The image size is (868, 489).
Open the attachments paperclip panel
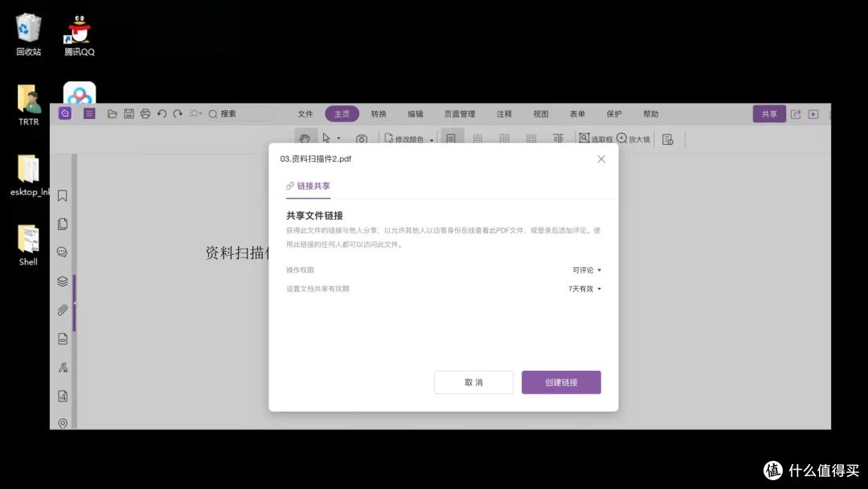[63, 310]
